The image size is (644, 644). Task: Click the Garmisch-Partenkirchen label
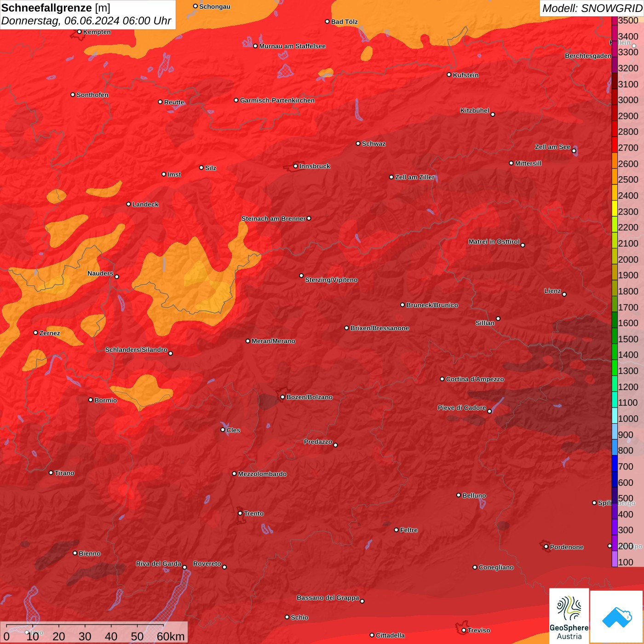click(x=277, y=100)
